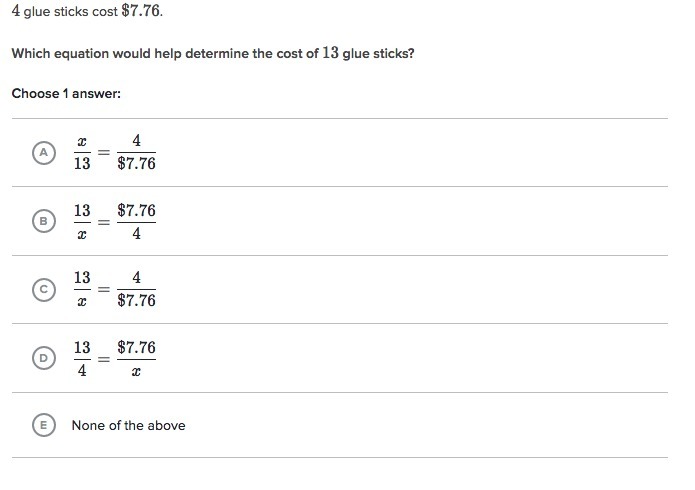Click the 4 over $7.76 fraction in option A
The width and height of the screenshot is (695, 490).
pos(136,153)
